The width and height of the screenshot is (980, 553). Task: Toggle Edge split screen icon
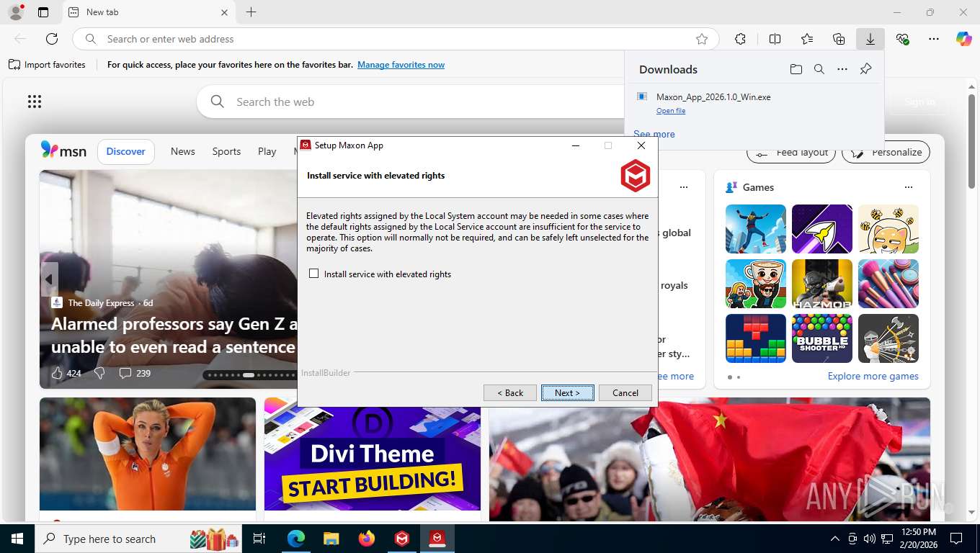775,39
